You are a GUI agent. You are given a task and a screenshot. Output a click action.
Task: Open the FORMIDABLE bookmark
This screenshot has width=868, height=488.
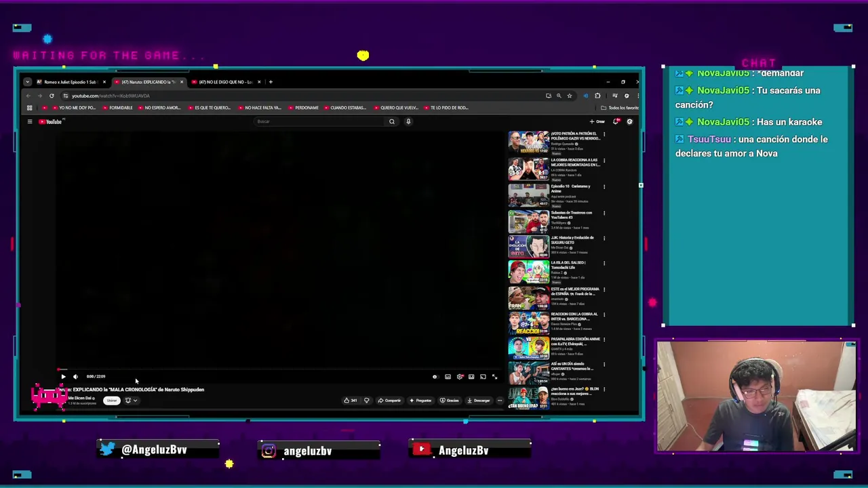coord(117,108)
